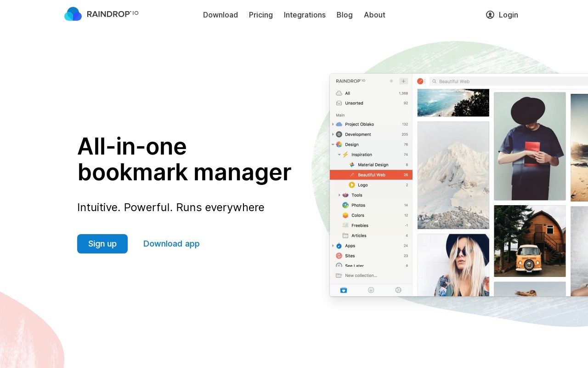Screen dimensions: 588x368
Task: Click the Raindrop.io cloud logo
Action: pyautogui.click(x=73, y=14)
